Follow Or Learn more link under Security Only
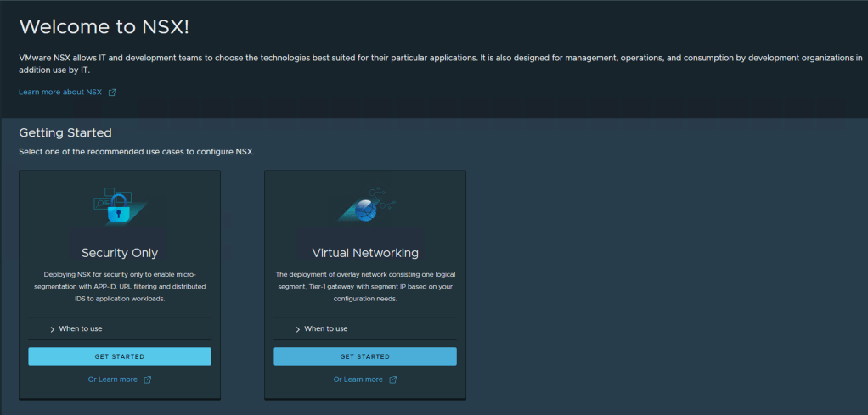This screenshot has height=415, width=868. pos(112,379)
